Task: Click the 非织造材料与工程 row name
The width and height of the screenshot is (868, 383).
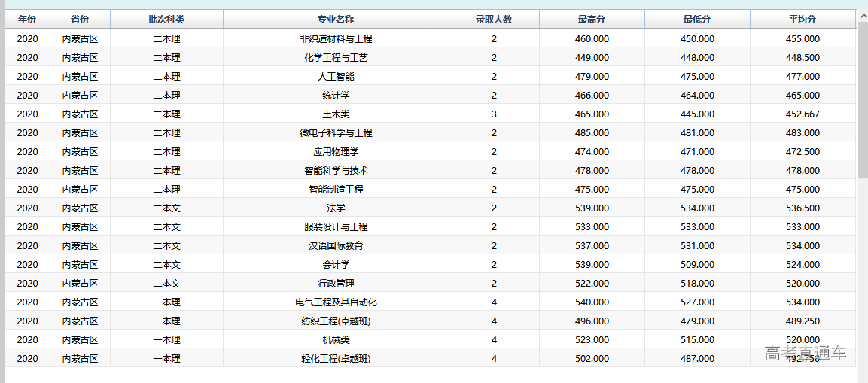Action: pos(336,38)
